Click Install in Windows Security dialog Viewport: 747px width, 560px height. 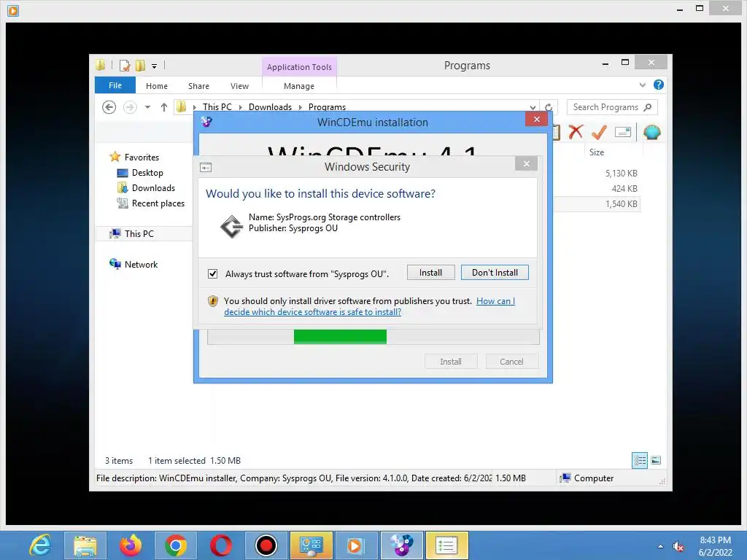(x=430, y=273)
